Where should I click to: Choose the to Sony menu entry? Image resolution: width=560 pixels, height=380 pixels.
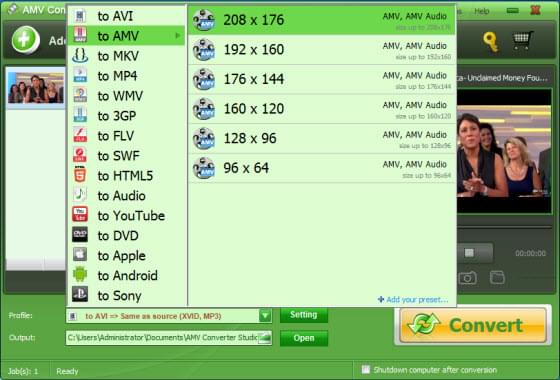click(x=126, y=296)
